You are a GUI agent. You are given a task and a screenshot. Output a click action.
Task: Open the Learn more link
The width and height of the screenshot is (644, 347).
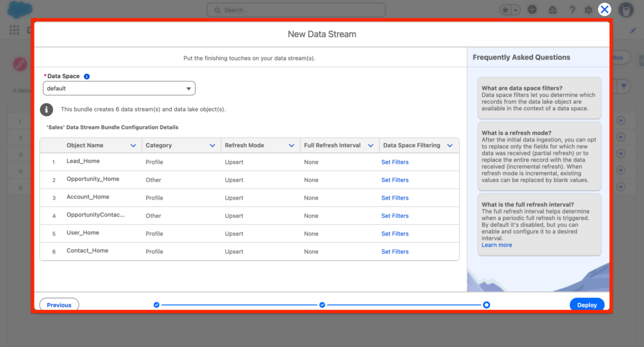[x=497, y=245]
